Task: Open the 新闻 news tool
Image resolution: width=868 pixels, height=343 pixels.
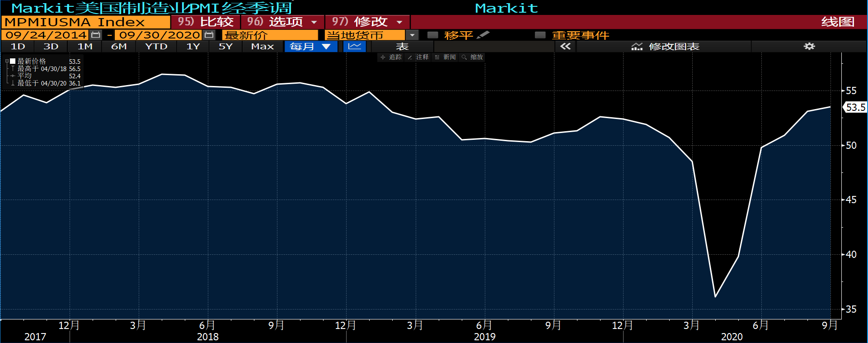Action: pos(445,57)
